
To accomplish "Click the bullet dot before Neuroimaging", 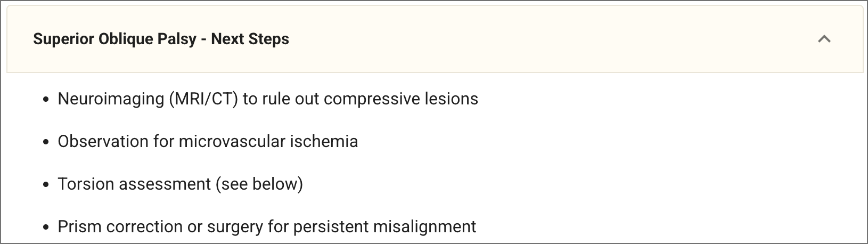I will (47, 100).
